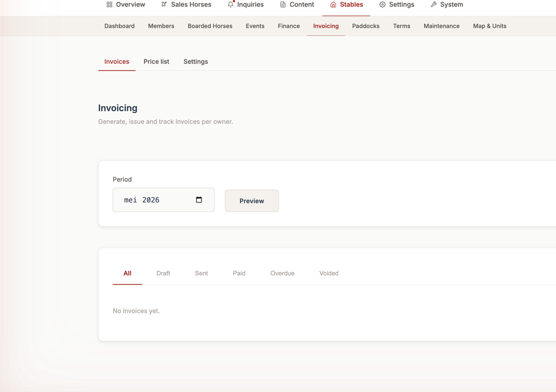The height and width of the screenshot is (392, 556).
Task: Click the 'No invoices yet.' text
Action: tap(136, 311)
